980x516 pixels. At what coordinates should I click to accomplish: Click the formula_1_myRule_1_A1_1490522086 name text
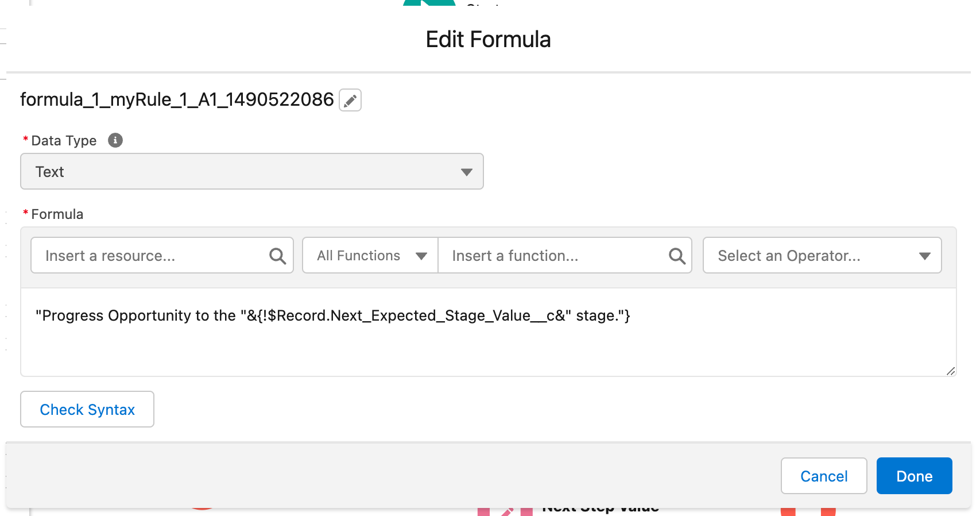177,99
